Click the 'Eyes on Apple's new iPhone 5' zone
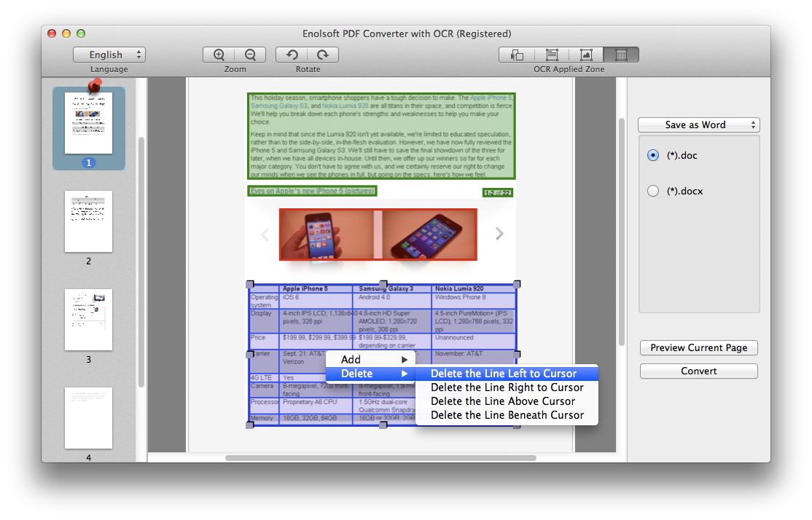 click(x=312, y=191)
